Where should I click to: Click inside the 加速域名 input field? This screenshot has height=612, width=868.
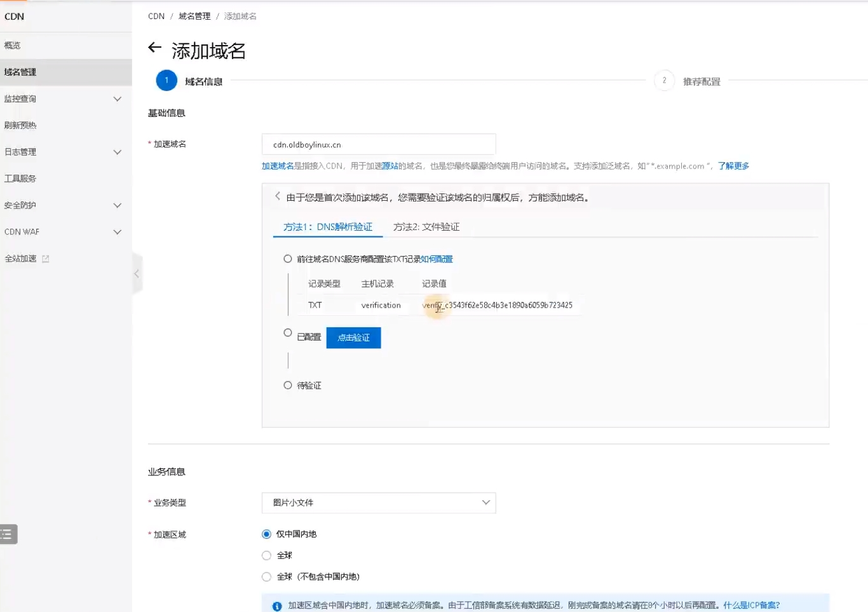click(378, 144)
